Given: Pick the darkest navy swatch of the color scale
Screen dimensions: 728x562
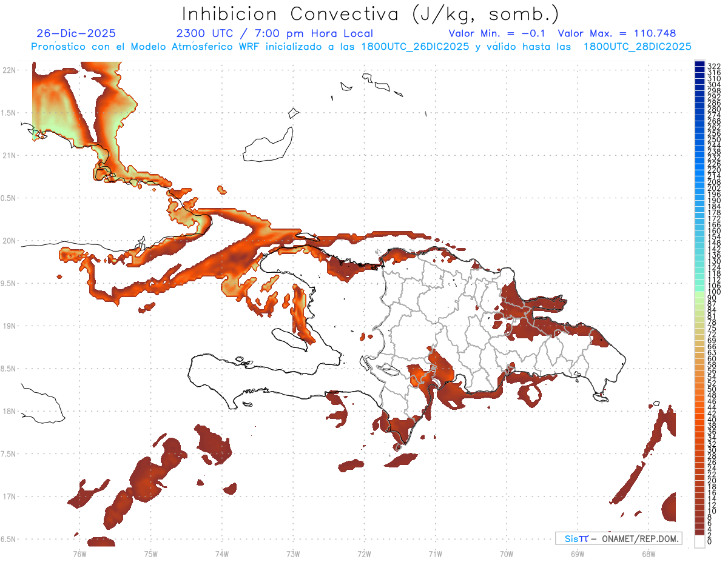Looking at the screenshot, I should (x=699, y=64).
